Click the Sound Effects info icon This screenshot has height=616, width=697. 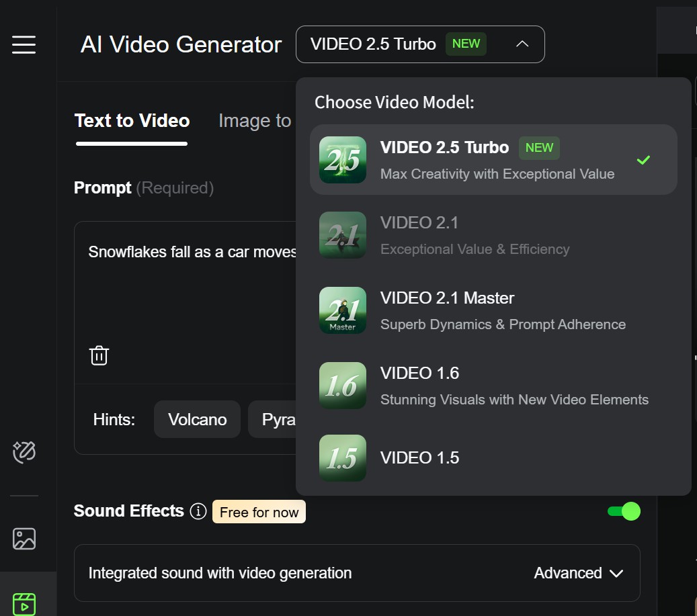[x=198, y=511]
